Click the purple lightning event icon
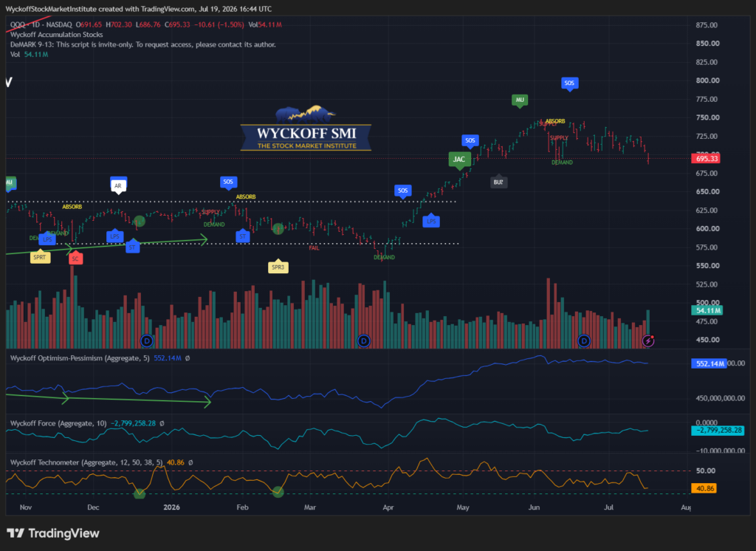Viewport: 756px width, 551px height. pyautogui.click(x=648, y=341)
